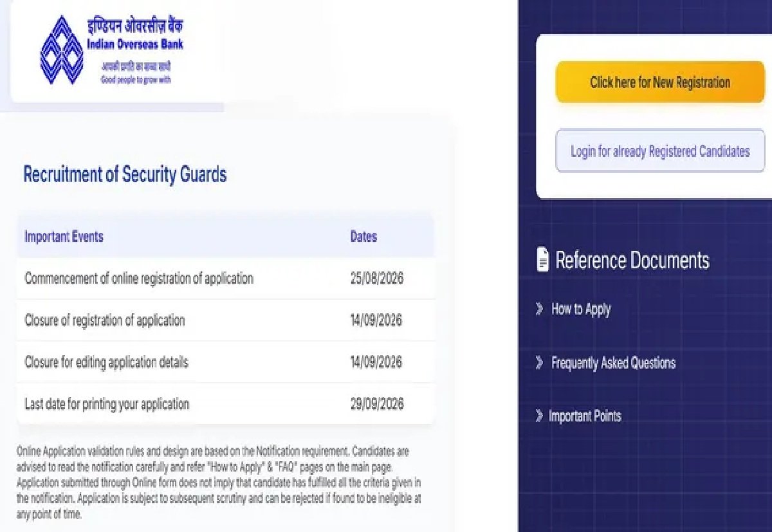The width and height of the screenshot is (772, 532).
Task: Click the chevron beside How to Apply
Action: coord(539,309)
